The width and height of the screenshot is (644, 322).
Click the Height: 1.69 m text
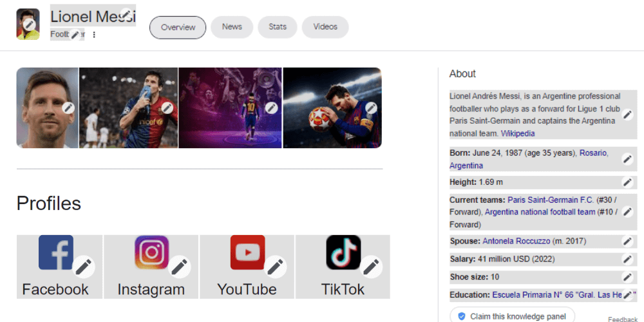476,182
